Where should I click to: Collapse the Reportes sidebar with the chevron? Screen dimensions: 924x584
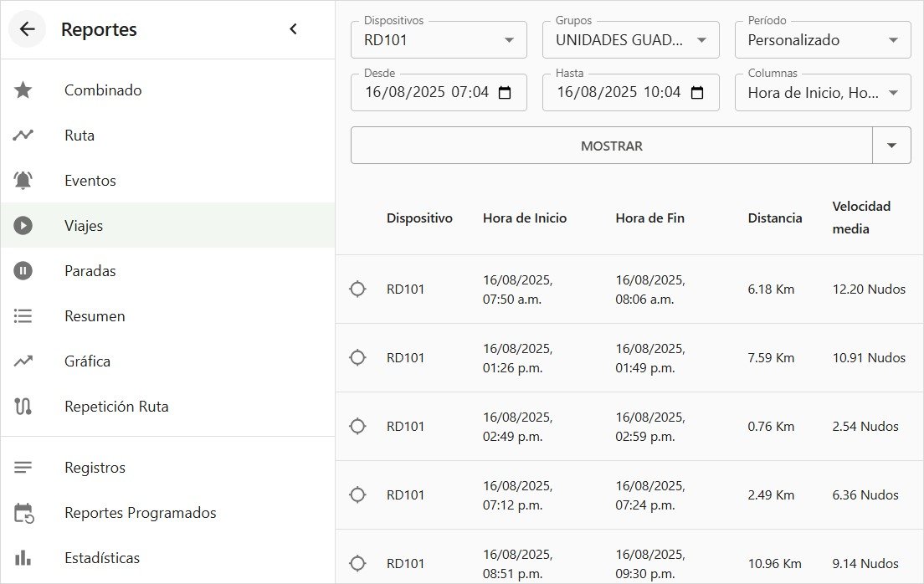point(294,29)
